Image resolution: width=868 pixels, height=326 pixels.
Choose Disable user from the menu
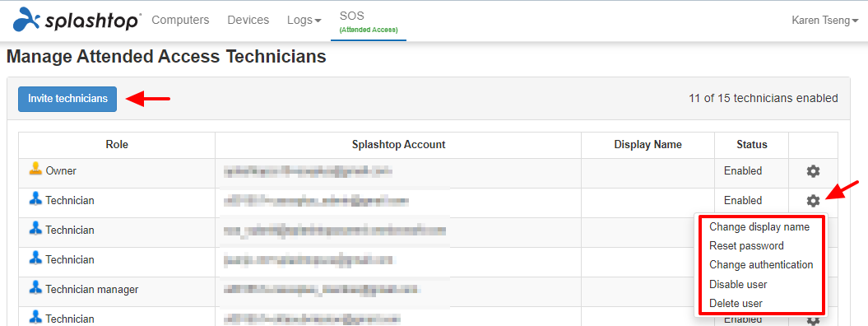(x=738, y=284)
